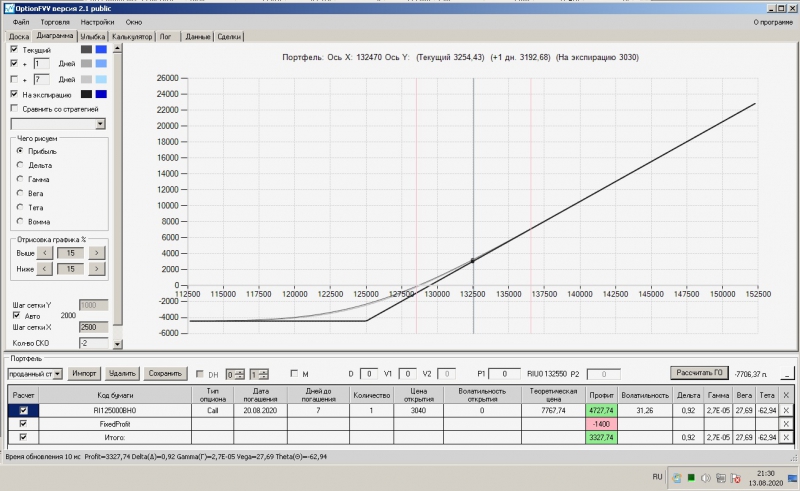Enable the M checkbox in portfolio toolbar
The height and width of the screenshot is (491, 800).
pos(294,374)
